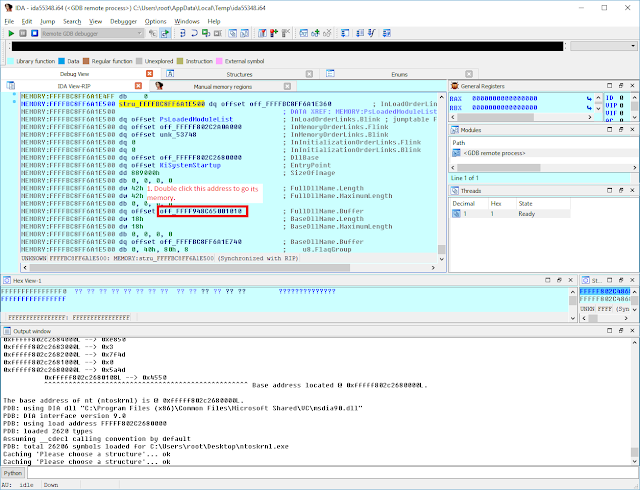Viewport: 640px width, 490px height.
Task: Terminate process with blue stop button
Action: click(x=35, y=33)
